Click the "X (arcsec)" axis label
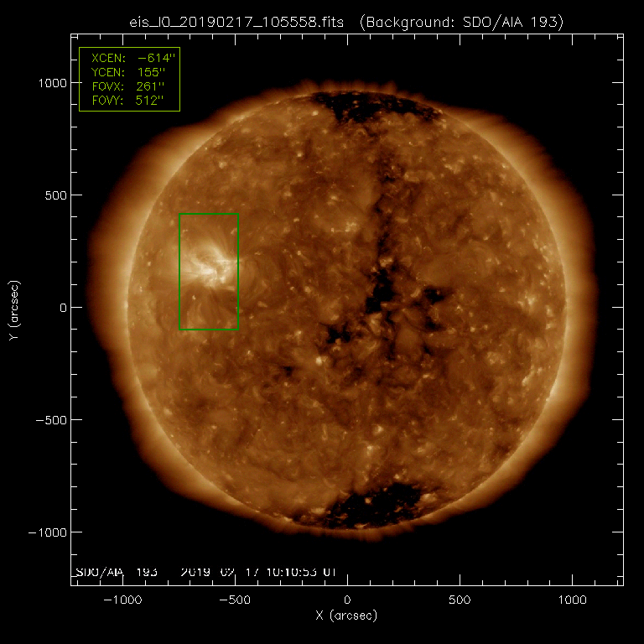Image resolution: width=644 pixels, height=644 pixels. click(346, 617)
